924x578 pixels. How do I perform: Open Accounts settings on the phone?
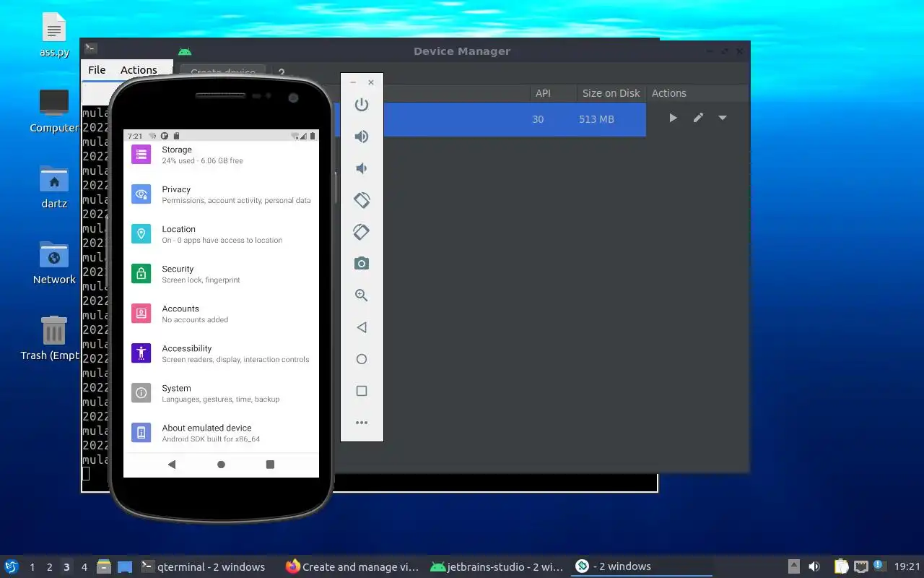[x=221, y=314]
